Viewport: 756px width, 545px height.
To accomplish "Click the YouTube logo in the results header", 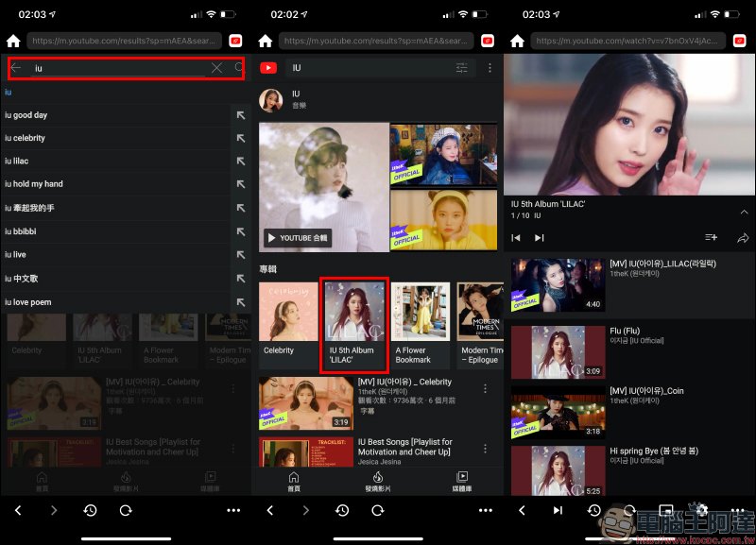I will [268, 68].
